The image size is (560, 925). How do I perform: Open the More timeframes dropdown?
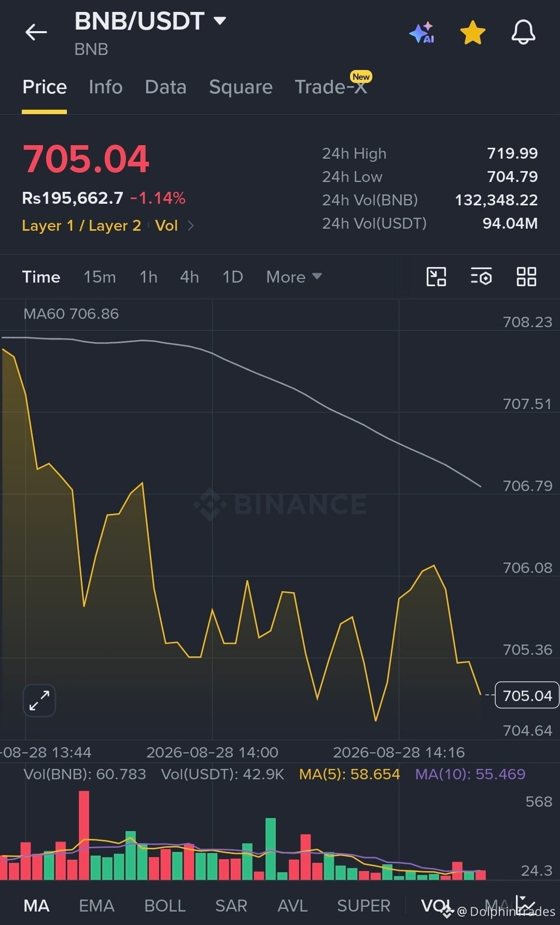tap(294, 277)
